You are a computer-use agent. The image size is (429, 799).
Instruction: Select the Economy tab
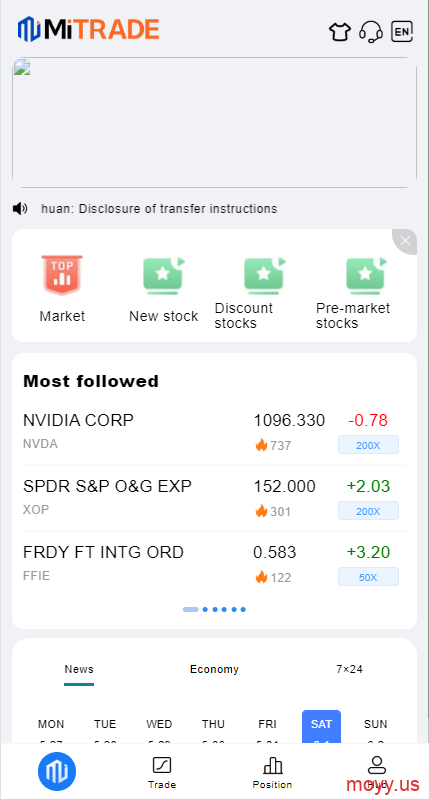tap(214, 669)
